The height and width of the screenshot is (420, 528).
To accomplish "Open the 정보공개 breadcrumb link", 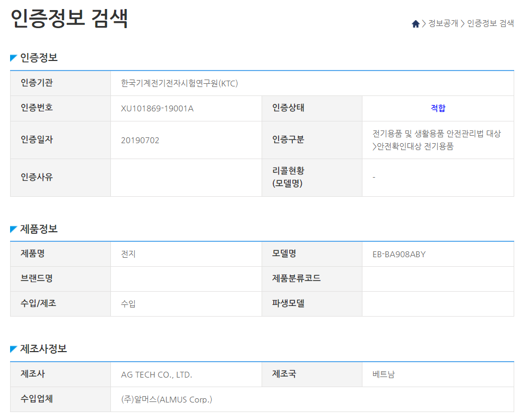I will (x=443, y=24).
